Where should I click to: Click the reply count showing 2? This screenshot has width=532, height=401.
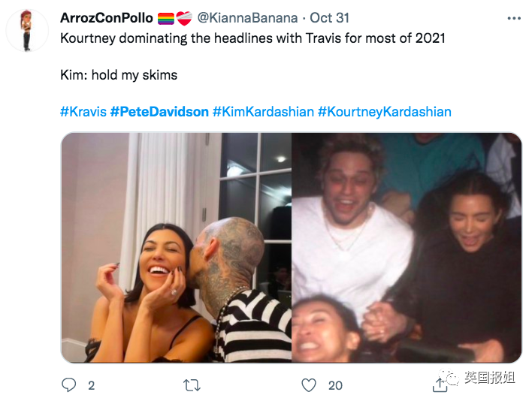[x=91, y=385]
